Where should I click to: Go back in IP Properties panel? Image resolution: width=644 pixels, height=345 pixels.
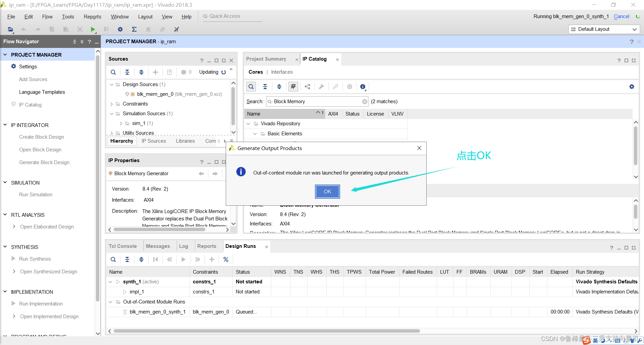(201, 174)
